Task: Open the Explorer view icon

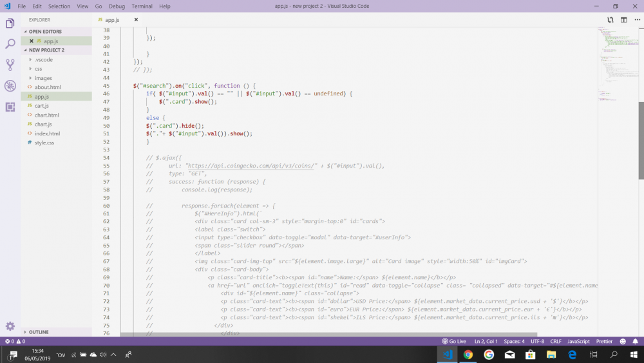Action: 10,23
